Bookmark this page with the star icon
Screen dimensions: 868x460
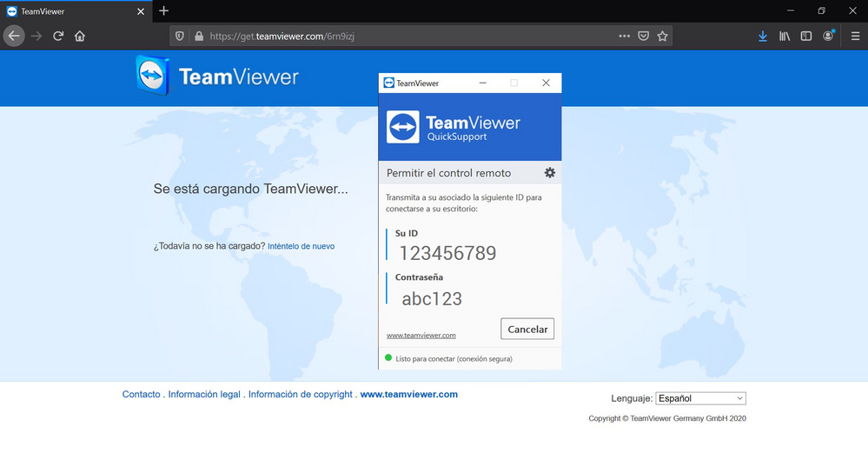pos(662,36)
